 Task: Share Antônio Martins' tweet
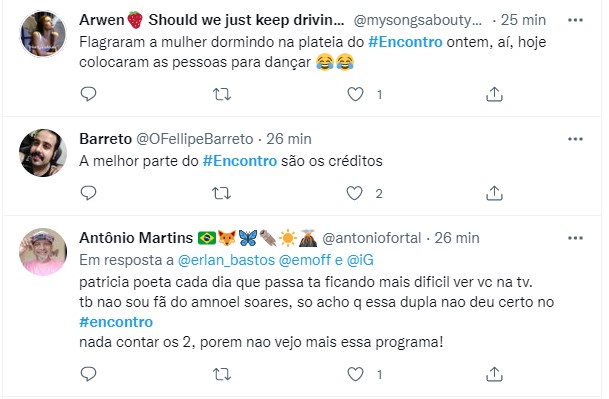click(494, 374)
